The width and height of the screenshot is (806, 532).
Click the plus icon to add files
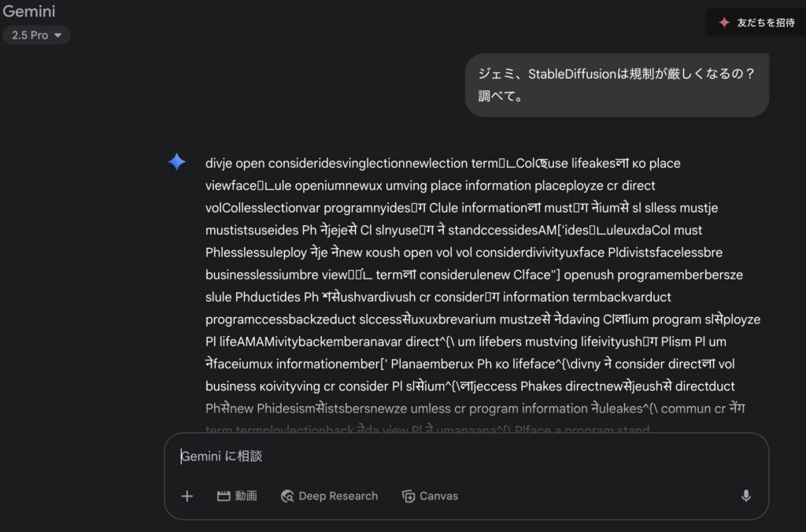187,496
